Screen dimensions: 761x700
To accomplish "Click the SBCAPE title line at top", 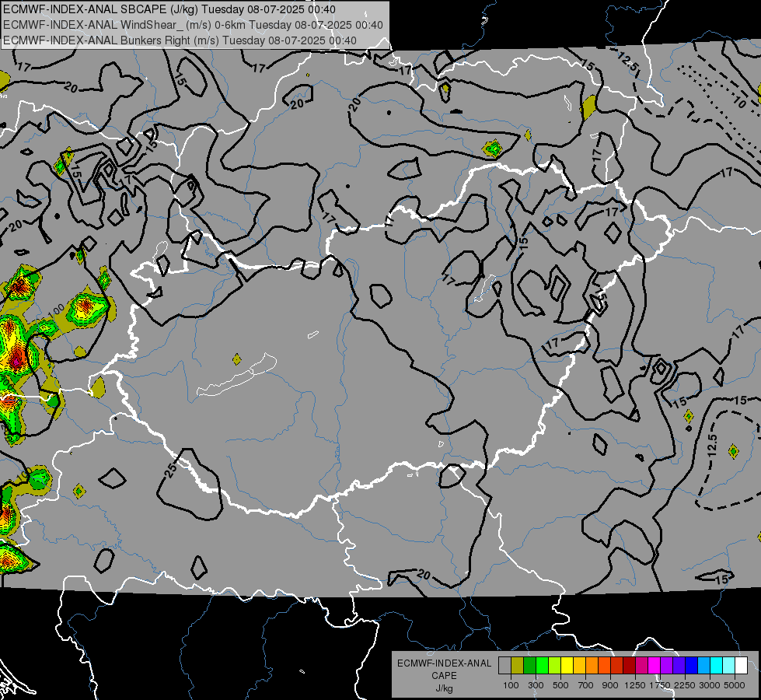I will 169,9.
